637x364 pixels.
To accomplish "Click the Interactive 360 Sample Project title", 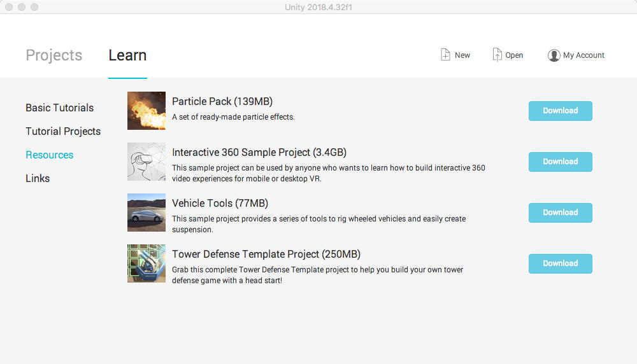I will (x=259, y=152).
